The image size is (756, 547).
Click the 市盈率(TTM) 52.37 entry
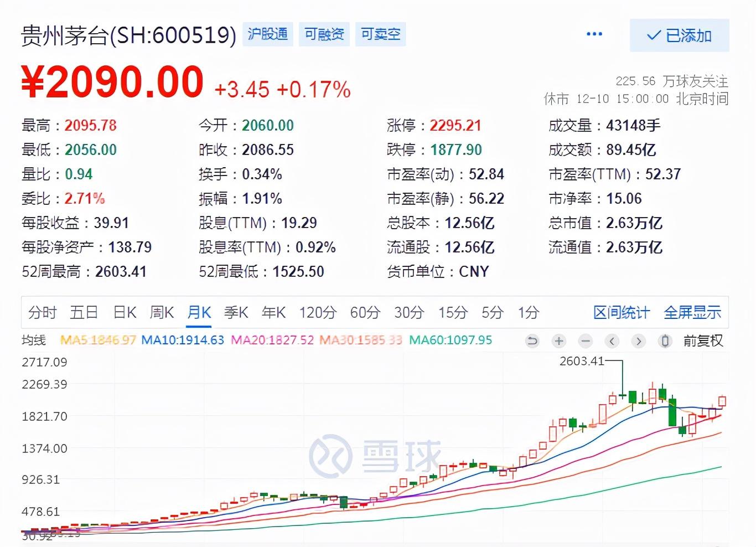pos(614,174)
